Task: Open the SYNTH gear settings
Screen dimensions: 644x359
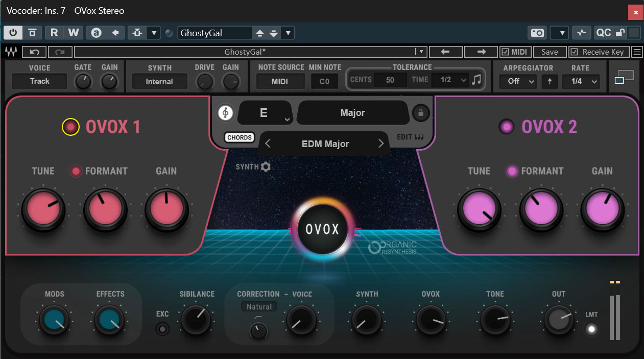Action: coord(266,166)
